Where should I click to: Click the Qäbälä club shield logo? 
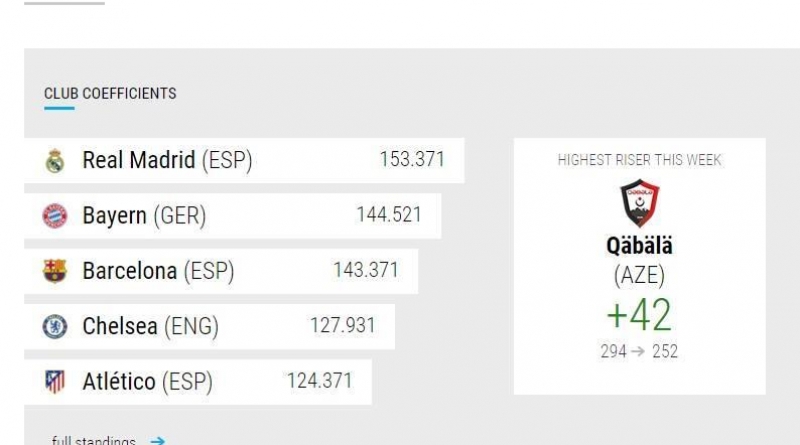pos(639,203)
